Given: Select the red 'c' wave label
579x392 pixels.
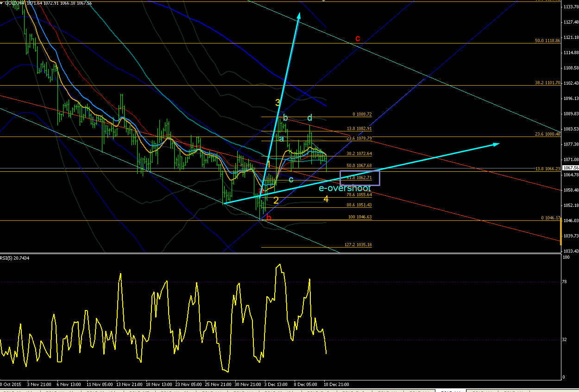Looking at the screenshot, I should [358, 38].
